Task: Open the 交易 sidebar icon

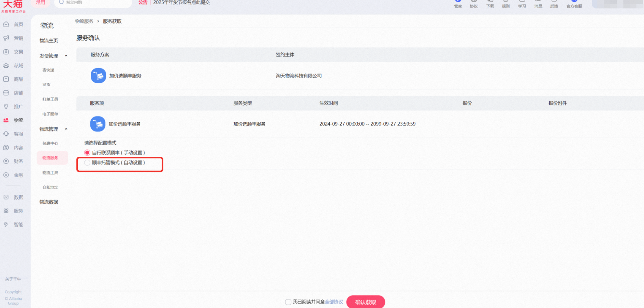Action: click(6, 52)
